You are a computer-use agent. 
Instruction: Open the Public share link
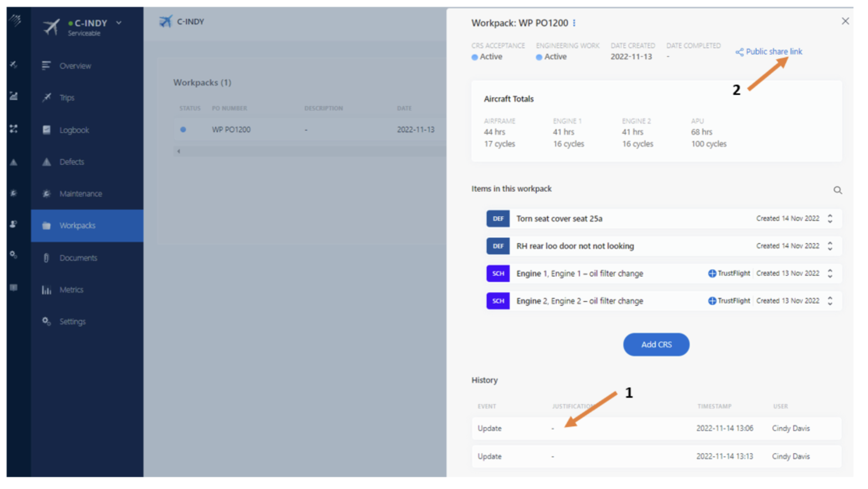click(773, 52)
